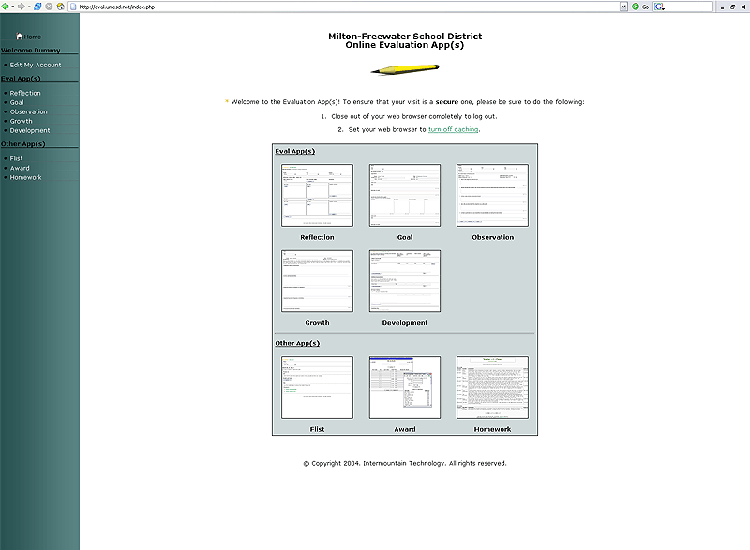Click the Flist app thumbnail
This screenshot has height=550, width=750.
[317, 387]
